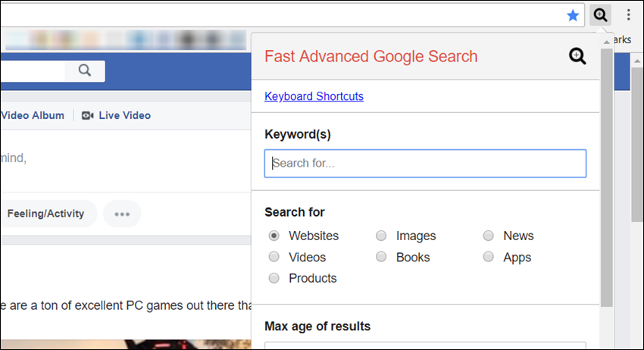Click the Video Album option
The image size is (644, 350).
point(33,115)
